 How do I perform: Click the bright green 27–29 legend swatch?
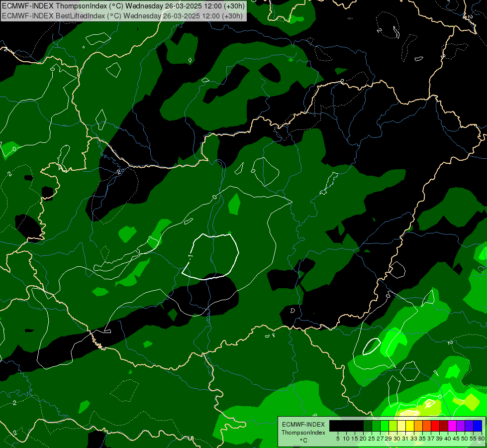tap(385, 426)
